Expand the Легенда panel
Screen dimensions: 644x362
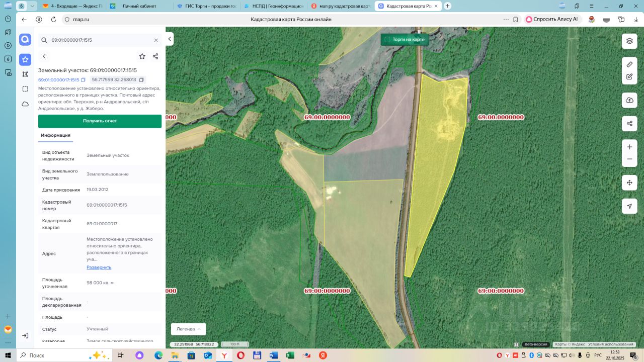[x=188, y=329]
